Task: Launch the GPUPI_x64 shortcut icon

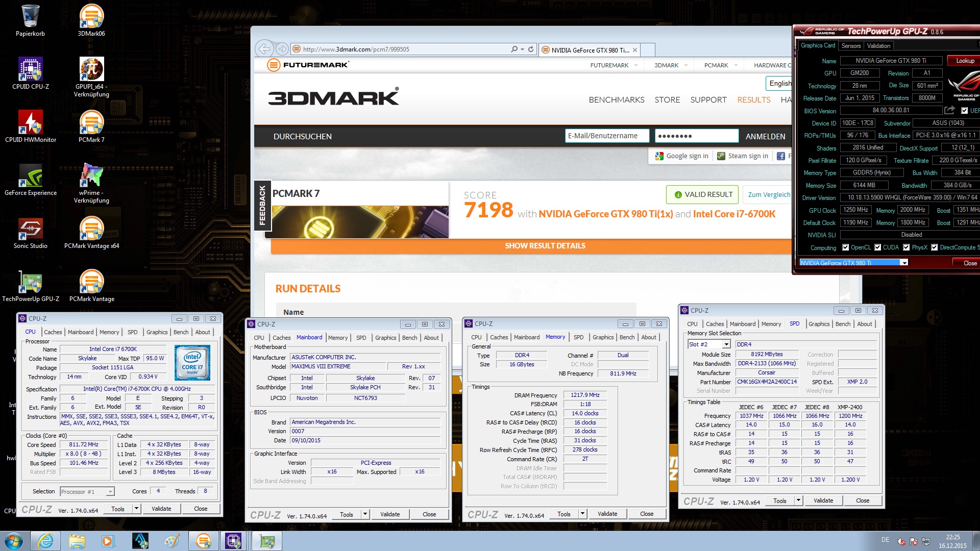Action: (x=91, y=69)
